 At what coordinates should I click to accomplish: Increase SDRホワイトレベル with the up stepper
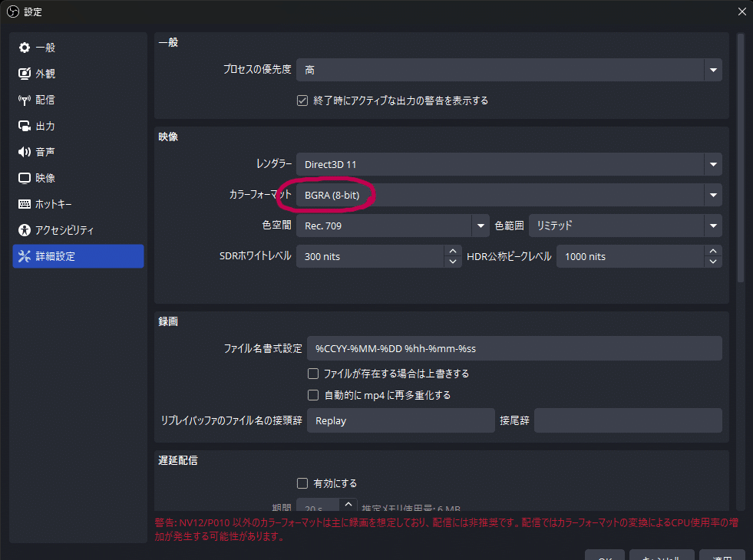click(453, 251)
